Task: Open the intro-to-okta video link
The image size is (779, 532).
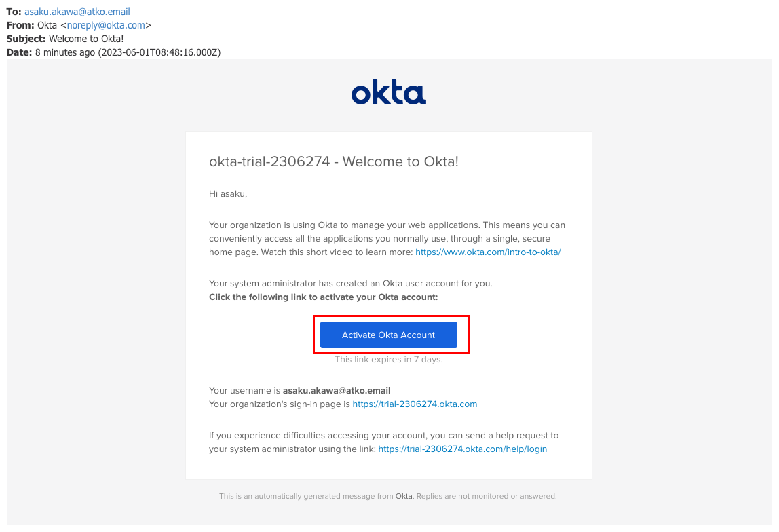Action: (488, 252)
